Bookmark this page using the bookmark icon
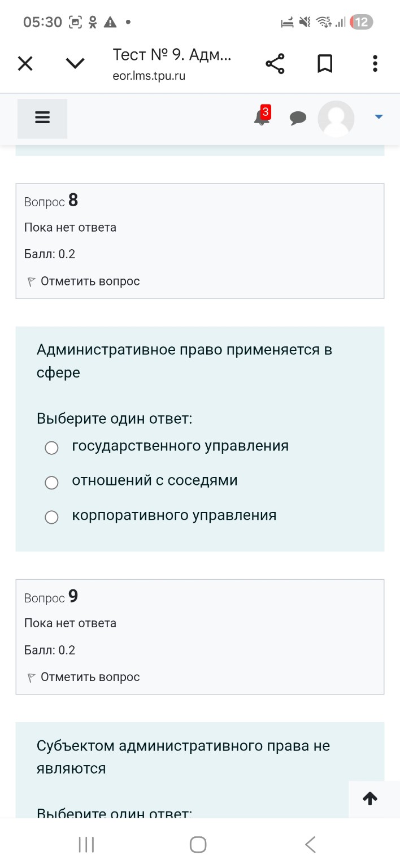This screenshot has height=868, width=400. [x=325, y=63]
